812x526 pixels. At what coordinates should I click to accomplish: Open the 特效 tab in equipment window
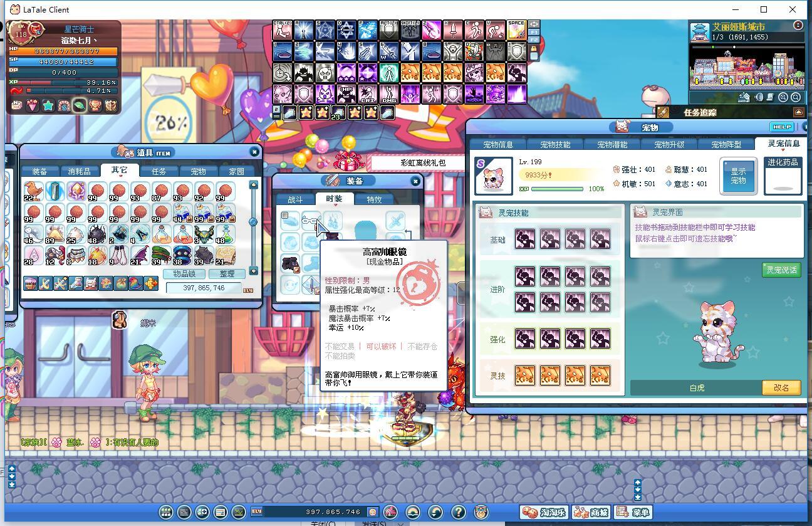(374, 199)
